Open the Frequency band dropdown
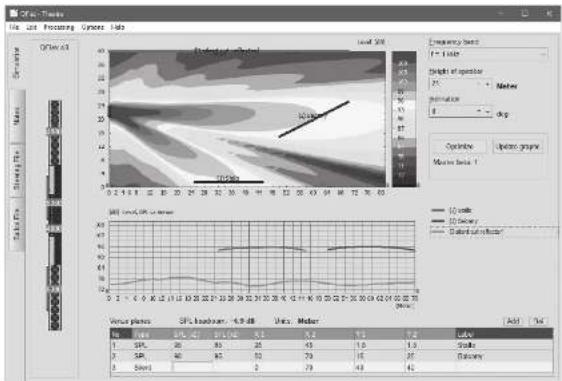This screenshot has width=562, height=381. 488,54
